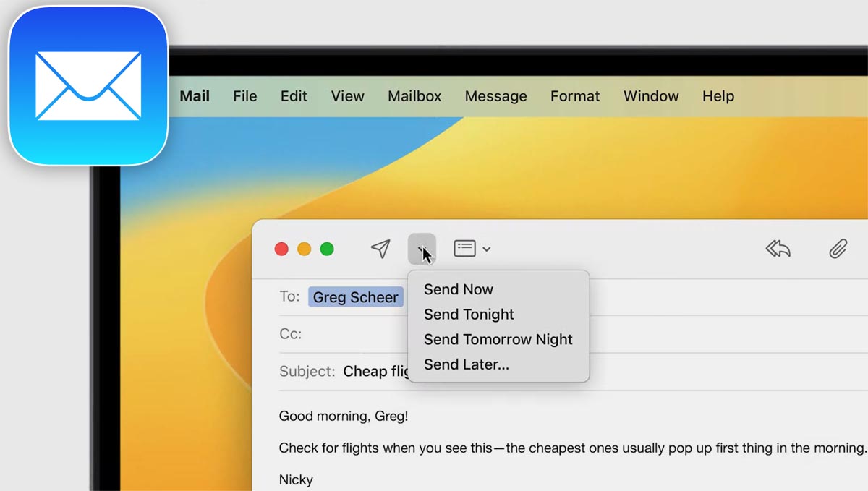Click the large Mail app envelope icon
The width and height of the screenshot is (868, 491).
pos(88,85)
